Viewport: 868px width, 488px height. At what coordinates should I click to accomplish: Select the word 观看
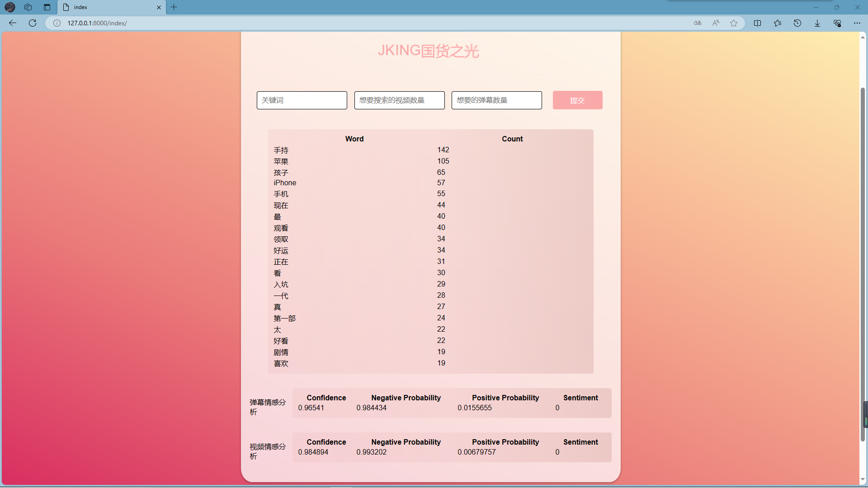coord(281,228)
